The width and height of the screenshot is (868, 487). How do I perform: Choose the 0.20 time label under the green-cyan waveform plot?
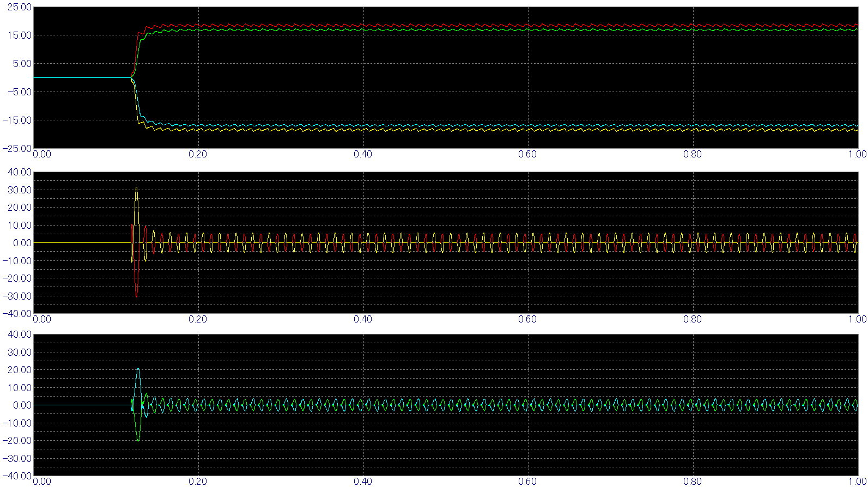(x=198, y=482)
